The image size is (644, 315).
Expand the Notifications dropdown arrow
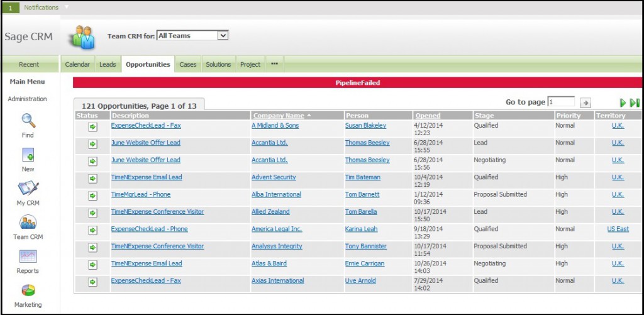pos(67,7)
